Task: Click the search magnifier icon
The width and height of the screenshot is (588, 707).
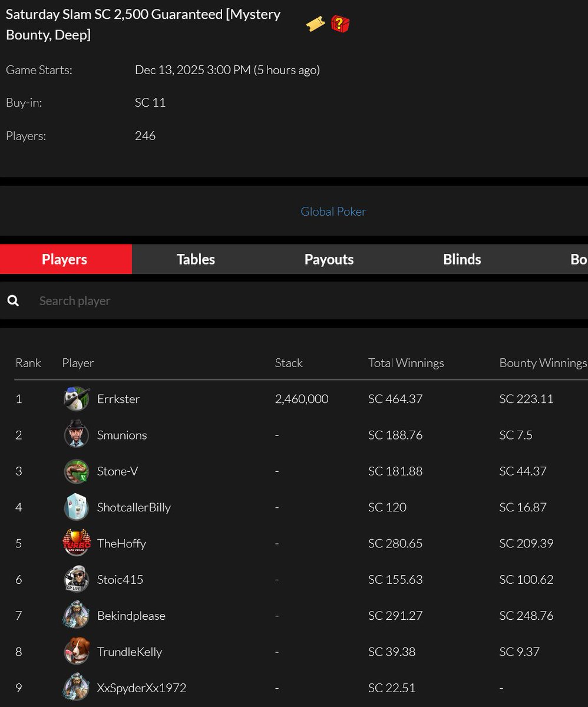Action: [x=13, y=301]
